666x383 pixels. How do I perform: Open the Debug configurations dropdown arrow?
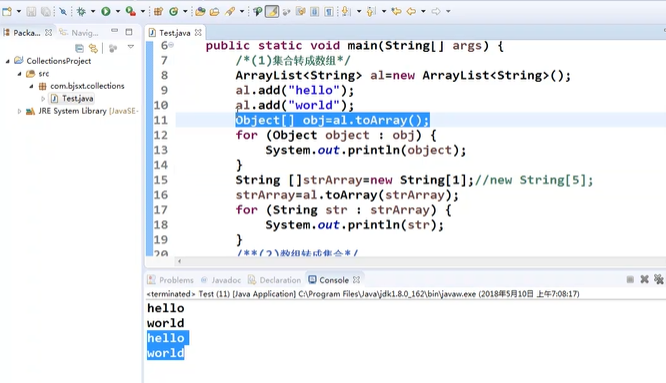coord(93,11)
